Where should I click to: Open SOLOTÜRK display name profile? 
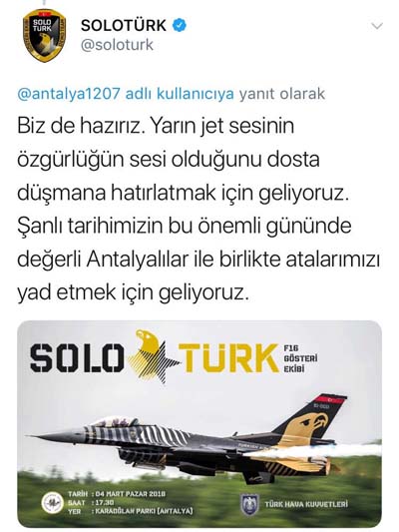pos(124,26)
